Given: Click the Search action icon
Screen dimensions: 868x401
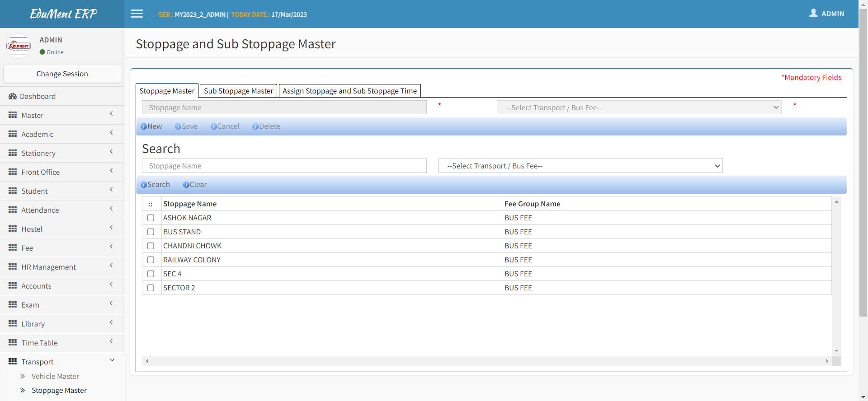Looking at the screenshot, I should [x=143, y=185].
